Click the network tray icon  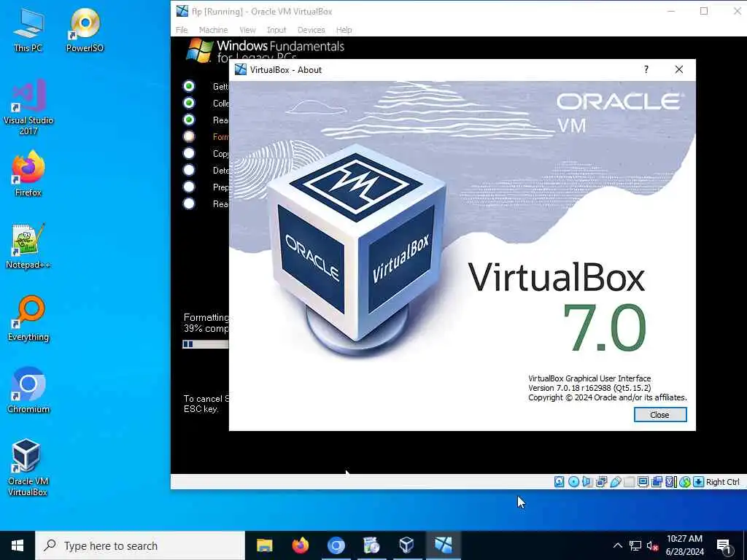point(635,545)
